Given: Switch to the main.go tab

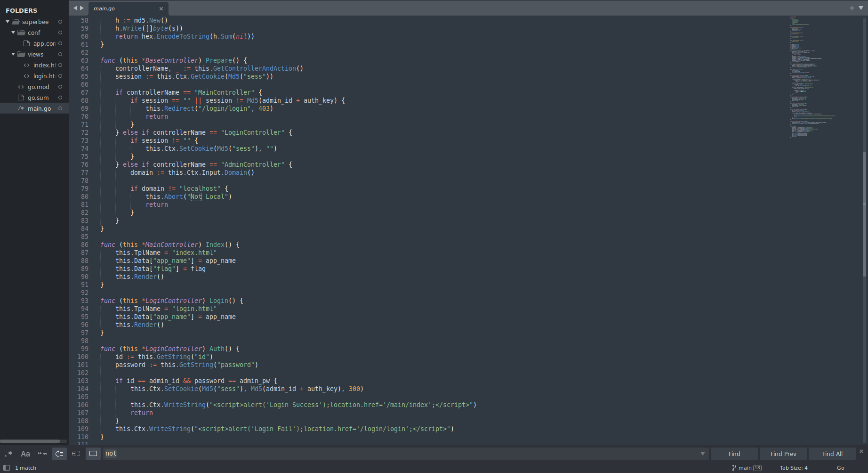Looking at the screenshot, I should pos(128,8).
